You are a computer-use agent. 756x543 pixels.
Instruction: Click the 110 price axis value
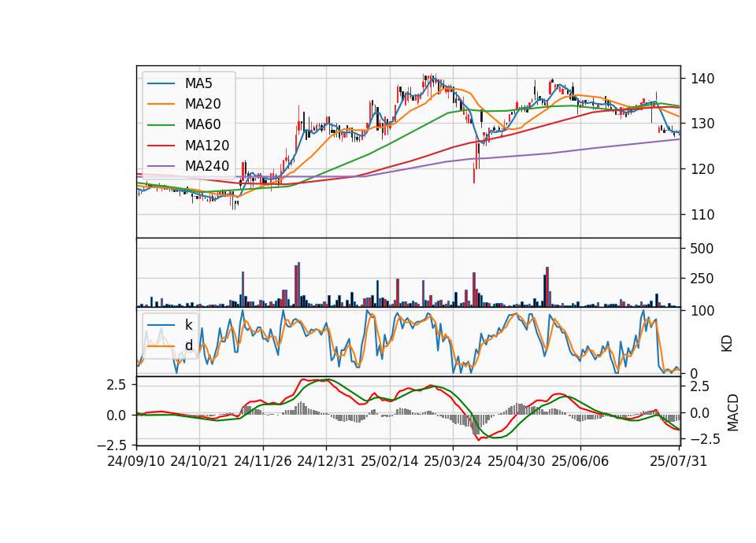click(702, 215)
